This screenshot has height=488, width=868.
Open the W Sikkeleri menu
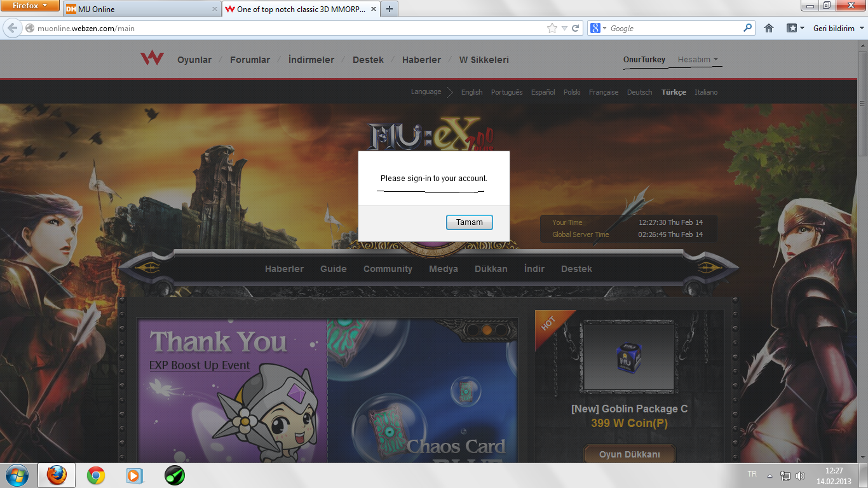(x=484, y=60)
